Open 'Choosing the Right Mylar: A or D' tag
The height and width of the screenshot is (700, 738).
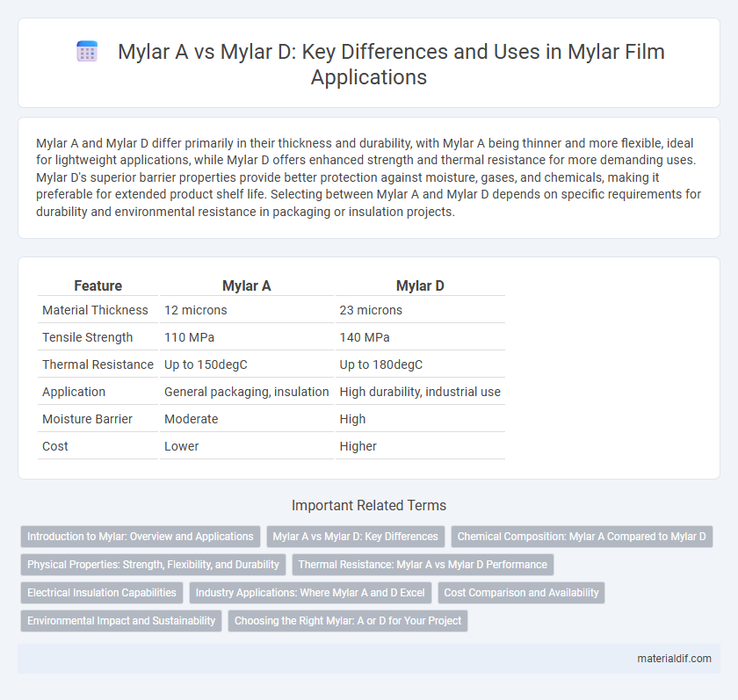[348, 621]
